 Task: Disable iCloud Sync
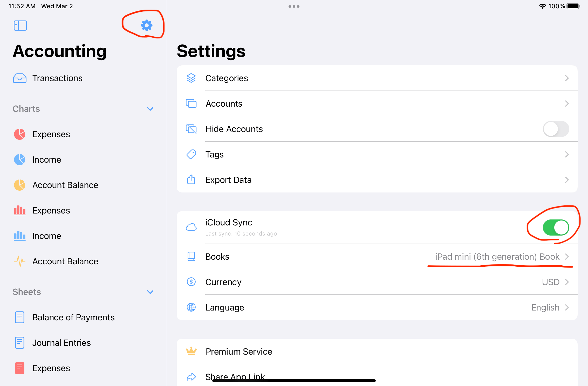tap(555, 227)
